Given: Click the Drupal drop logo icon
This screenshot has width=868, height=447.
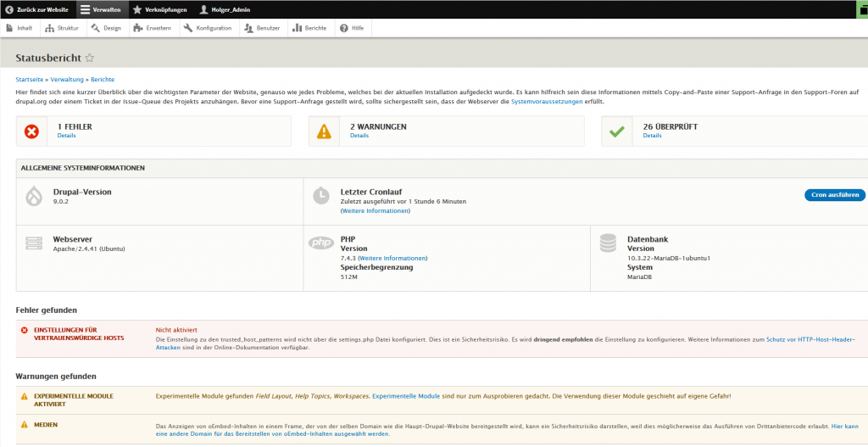Looking at the screenshot, I should (x=34, y=196).
